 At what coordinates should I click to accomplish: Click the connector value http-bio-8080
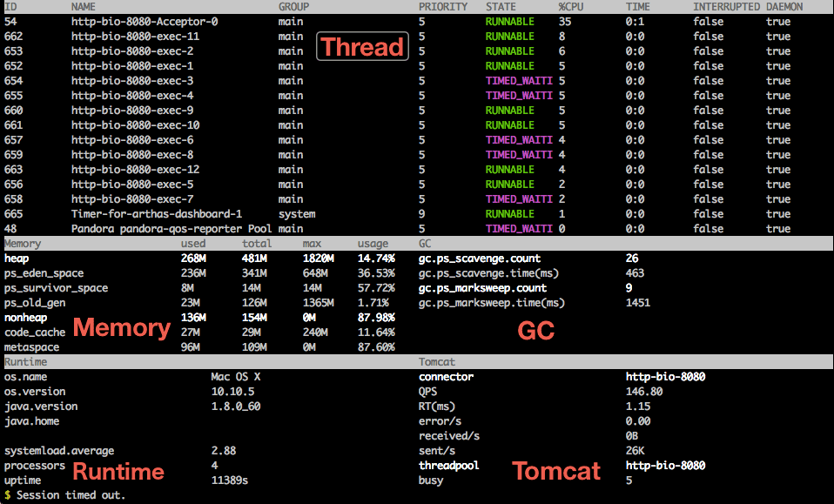665,377
